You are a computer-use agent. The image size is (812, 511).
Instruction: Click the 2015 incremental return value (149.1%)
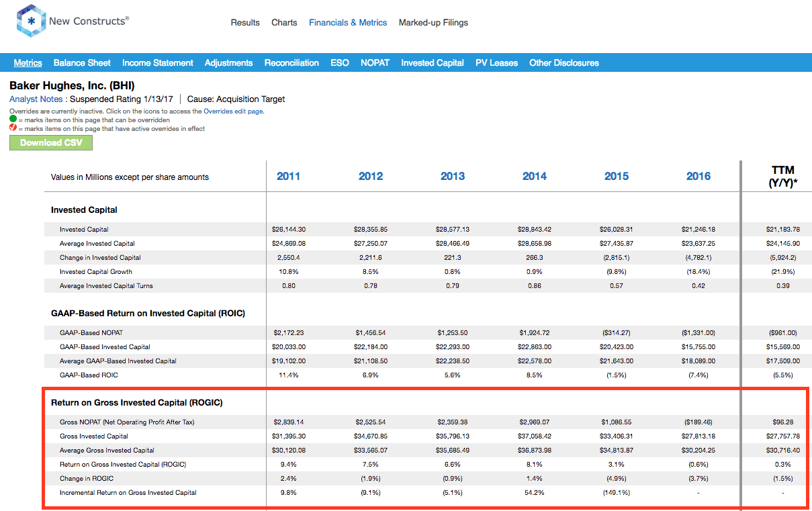click(x=617, y=493)
